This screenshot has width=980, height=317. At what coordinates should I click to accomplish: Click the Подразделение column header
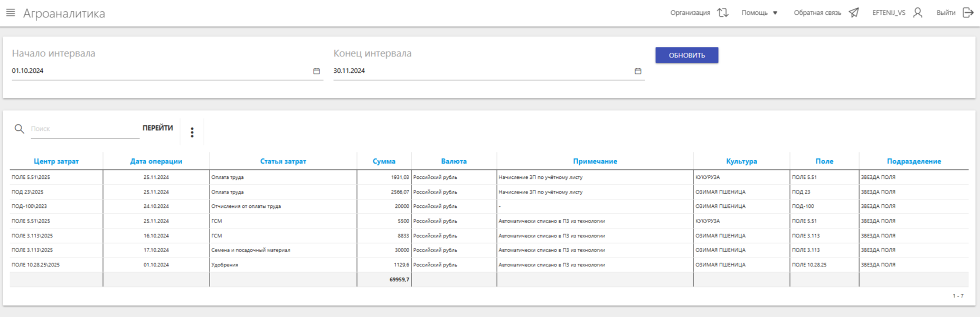913,161
